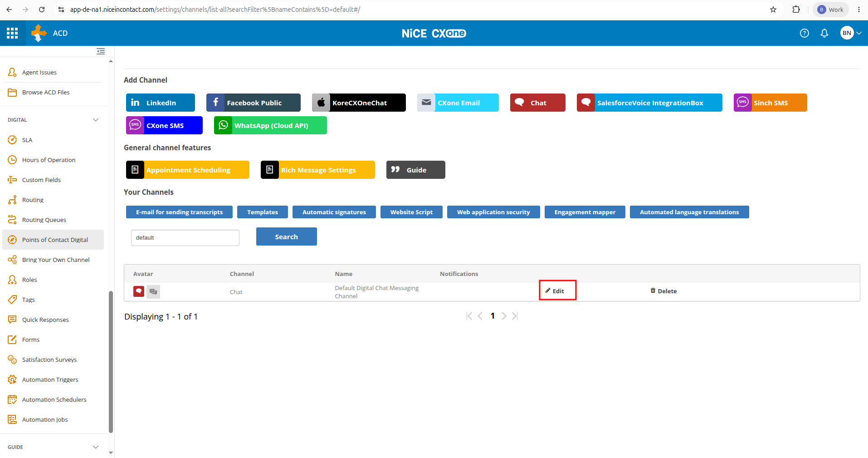Click the Browse ACD Files folder icon
This screenshot has height=458, width=868.
(x=12, y=92)
